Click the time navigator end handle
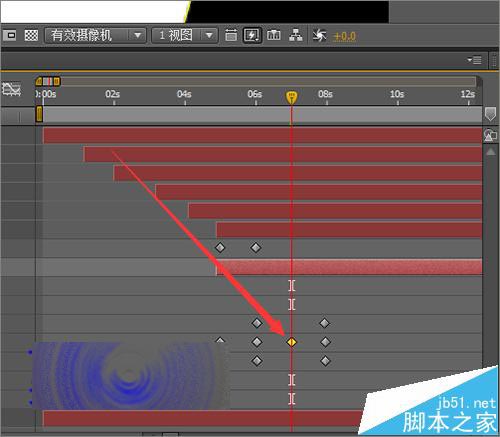 (57, 81)
